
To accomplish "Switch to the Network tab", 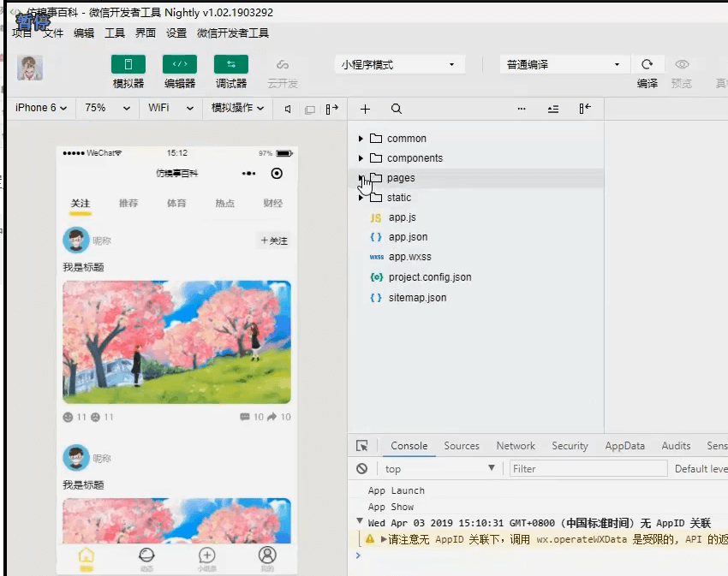I will pos(516,446).
